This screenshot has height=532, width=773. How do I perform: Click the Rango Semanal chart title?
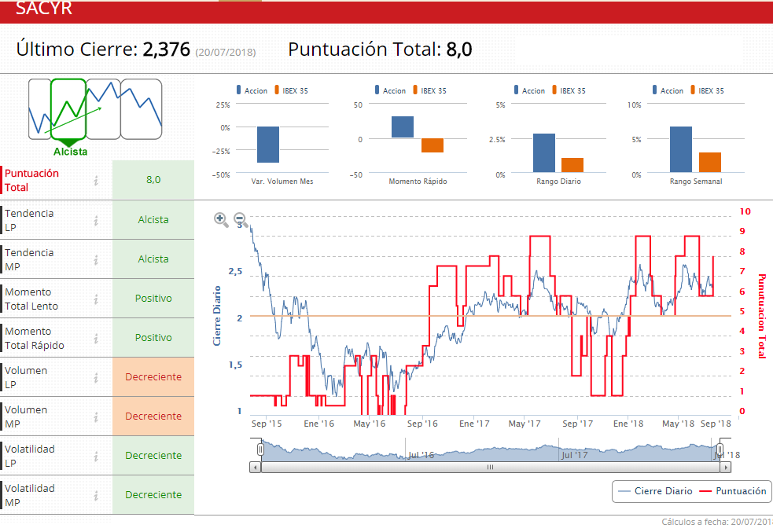[696, 182]
